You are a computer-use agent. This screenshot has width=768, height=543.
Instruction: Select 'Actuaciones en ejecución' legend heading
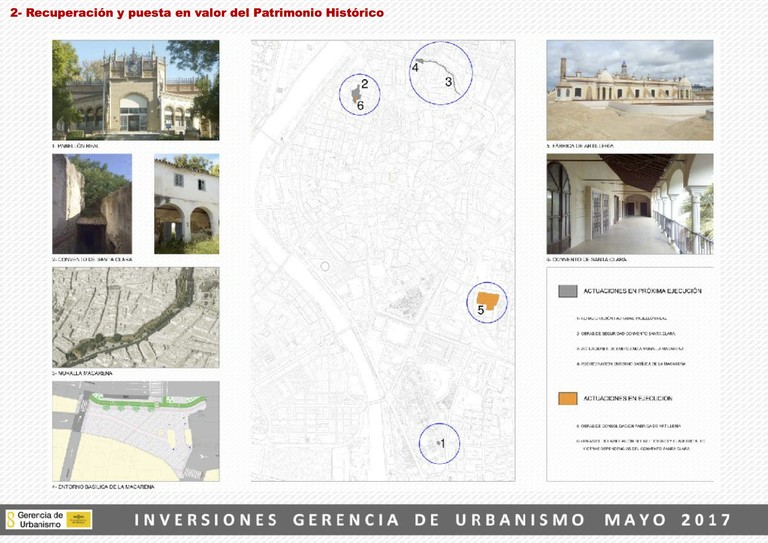[x=627, y=399]
